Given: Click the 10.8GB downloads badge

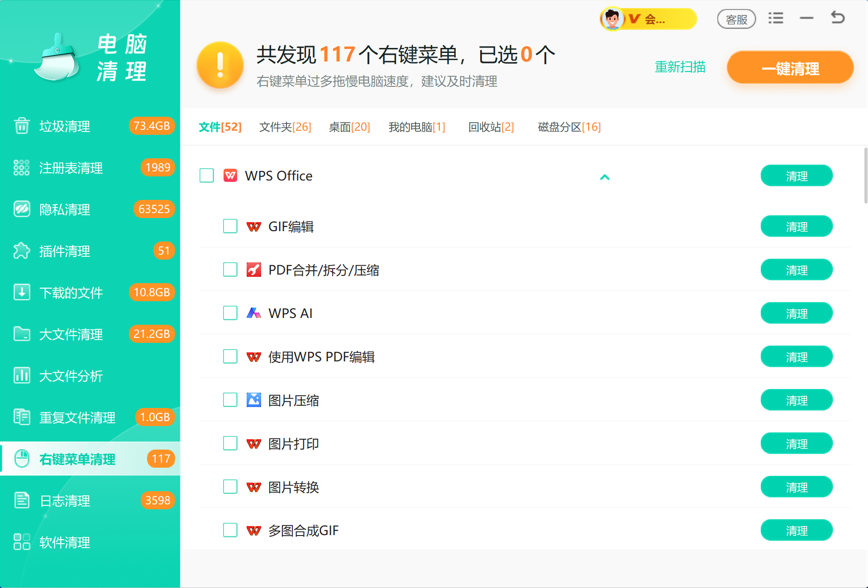Looking at the screenshot, I should (152, 292).
